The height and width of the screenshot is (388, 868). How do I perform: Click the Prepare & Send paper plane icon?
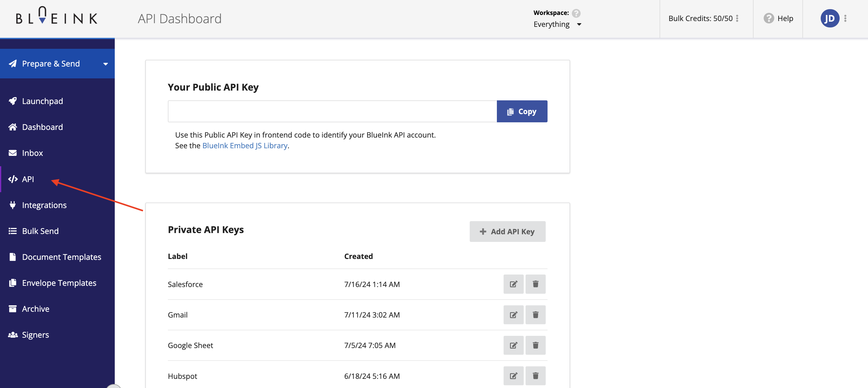[x=13, y=64]
